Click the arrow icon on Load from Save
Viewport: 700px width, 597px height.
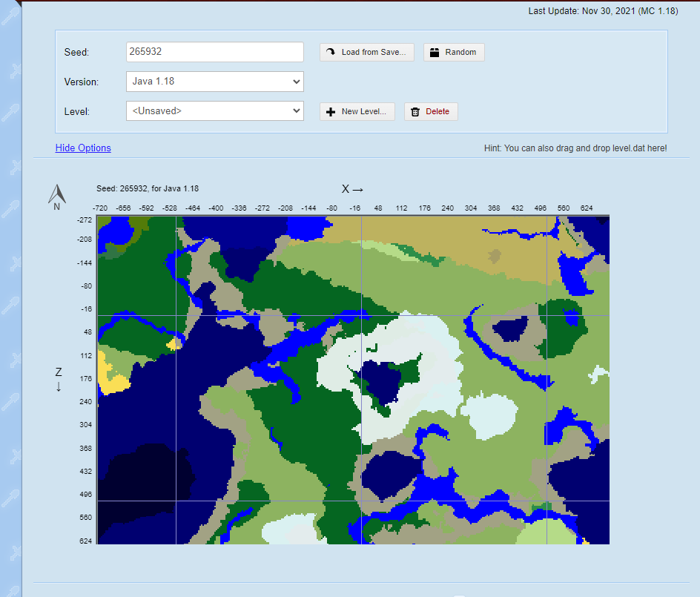pos(331,52)
